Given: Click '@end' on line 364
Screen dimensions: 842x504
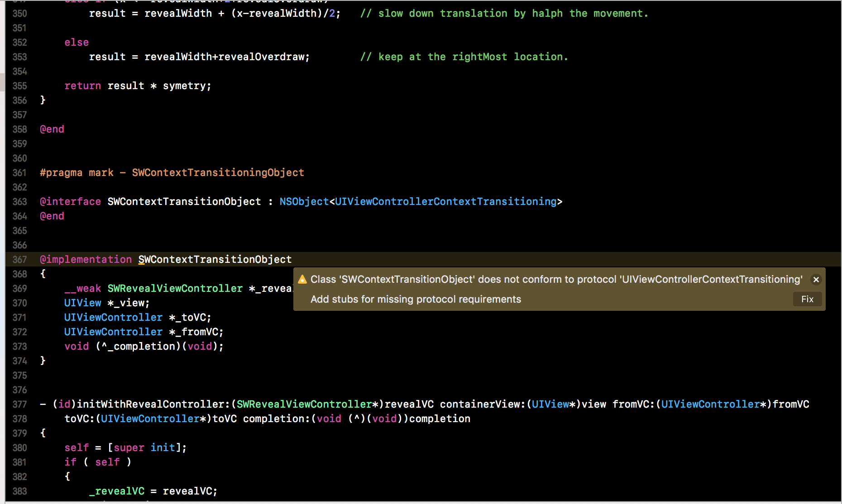Looking at the screenshot, I should pyautogui.click(x=52, y=216).
